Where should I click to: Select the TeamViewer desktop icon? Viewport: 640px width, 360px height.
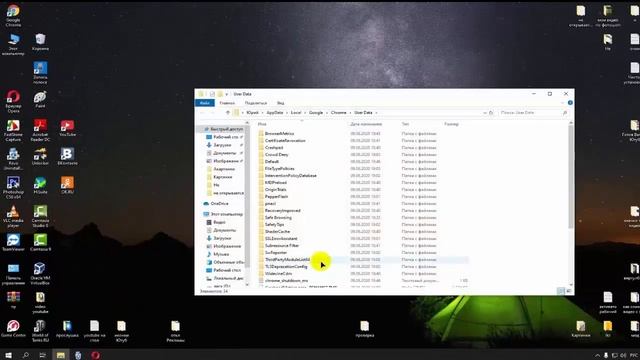[13, 242]
